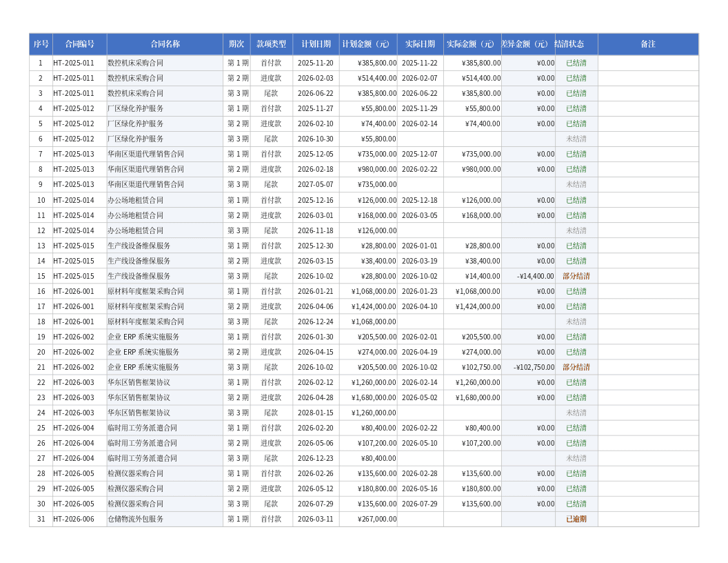Click planned date 2027-05-07
The image size is (728, 563).
316,184
